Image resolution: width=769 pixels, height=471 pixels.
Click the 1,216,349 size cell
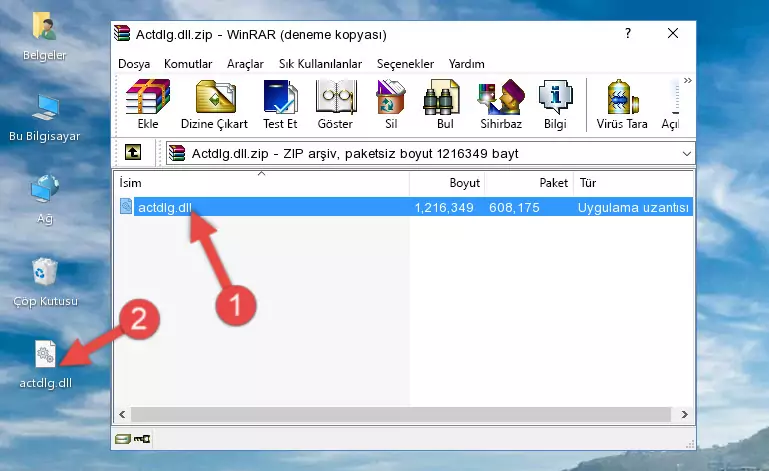(444, 208)
